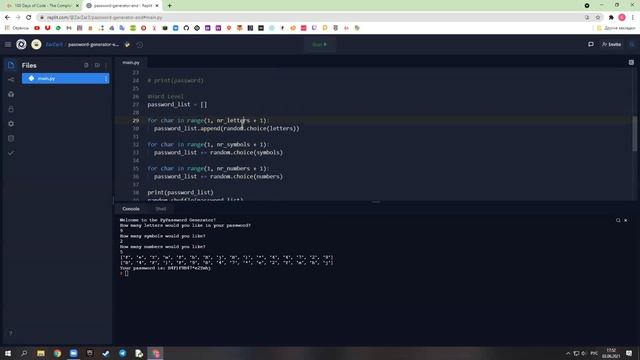Open the GitHub bookmark icon
The height and width of the screenshot is (360, 640).
(x=186, y=28)
